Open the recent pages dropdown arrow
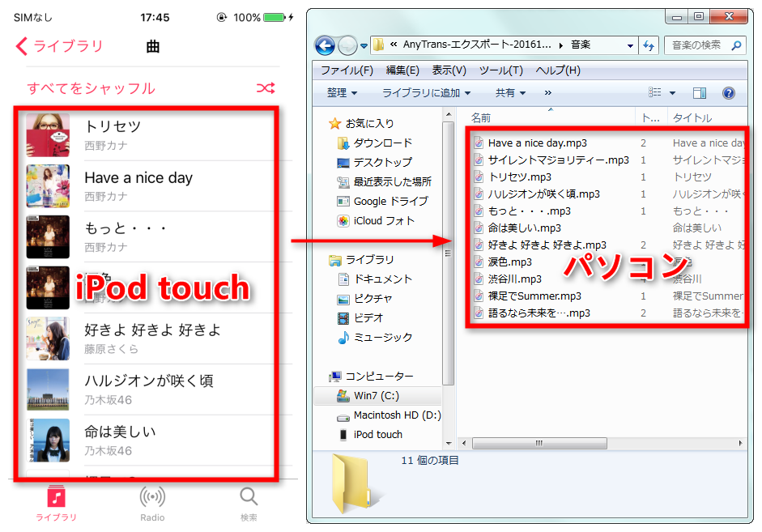The height and width of the screenshot is (532, 762). click(364, 46)
